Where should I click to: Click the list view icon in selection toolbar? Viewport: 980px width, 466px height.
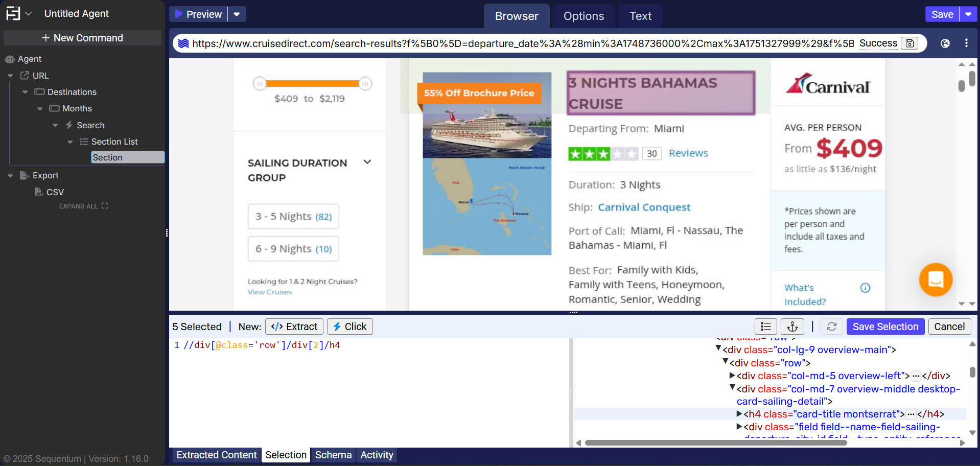coord(765,327)
